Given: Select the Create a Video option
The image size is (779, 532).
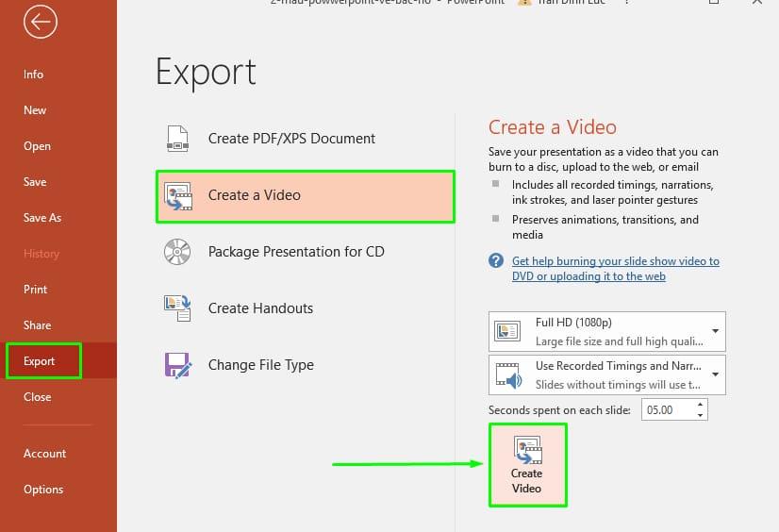Looking at the screenshot, I should [x=305, y=196].
